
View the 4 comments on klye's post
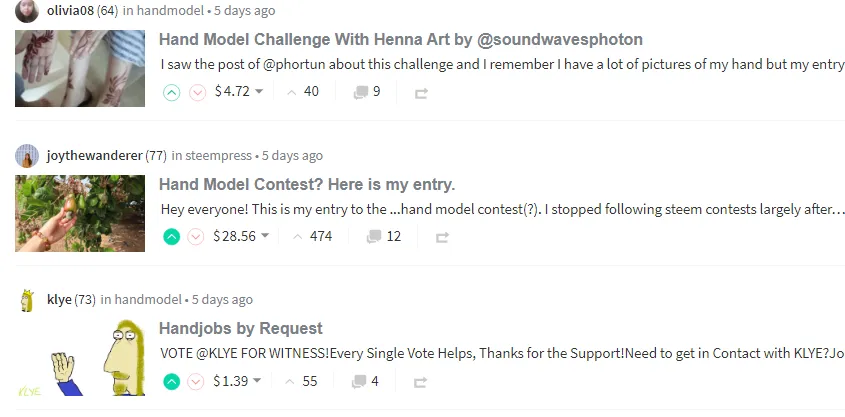(365, 381)
